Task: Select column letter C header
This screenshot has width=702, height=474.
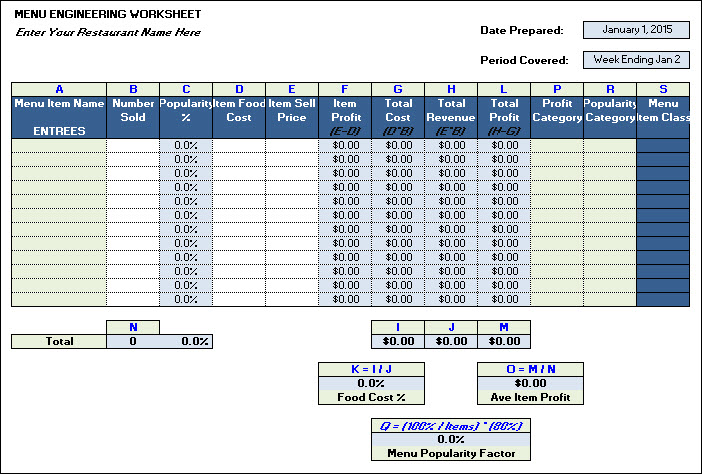Action: tap(186, 90)
